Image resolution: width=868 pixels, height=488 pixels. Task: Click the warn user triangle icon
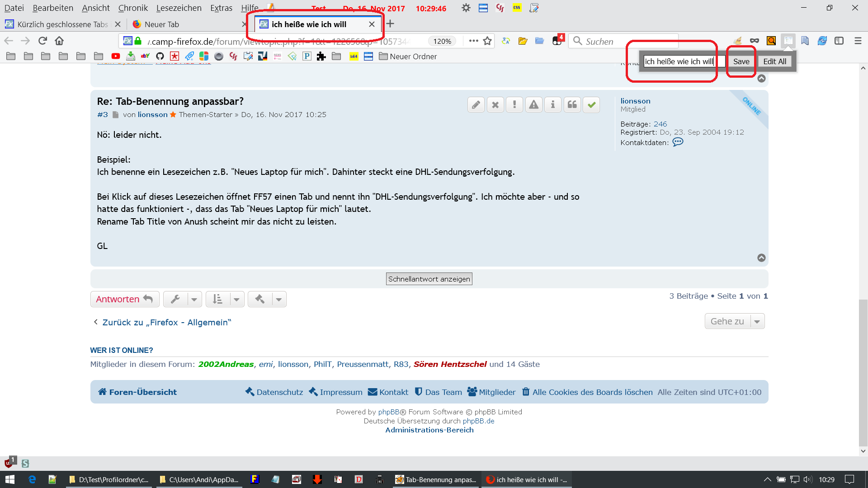pyautogui.click(x=533, y=105)
